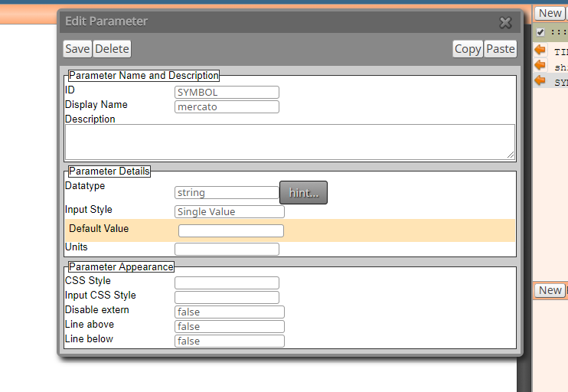Image resolution: width=568 pixels, height=392 pixels.
Task: Delete the parameter
Action: click(x=112, y=49)
